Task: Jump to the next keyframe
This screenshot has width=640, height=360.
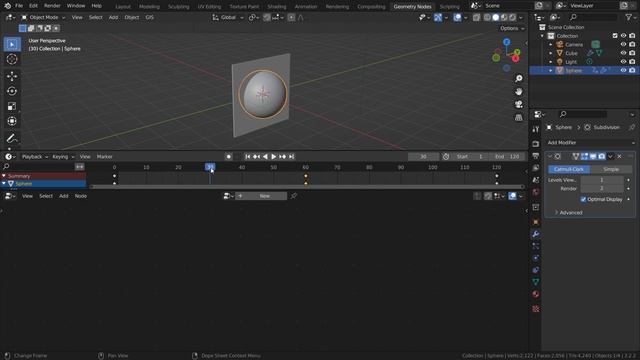Action: (282, 157)
